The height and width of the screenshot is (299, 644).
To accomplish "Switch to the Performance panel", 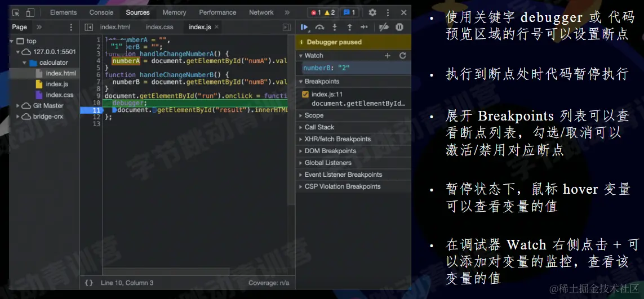I will pyautogui.click(x=217, y=12).
